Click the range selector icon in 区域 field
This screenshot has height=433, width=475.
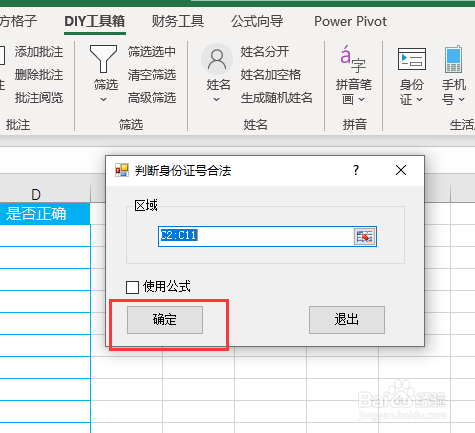[x=364, y=237]
